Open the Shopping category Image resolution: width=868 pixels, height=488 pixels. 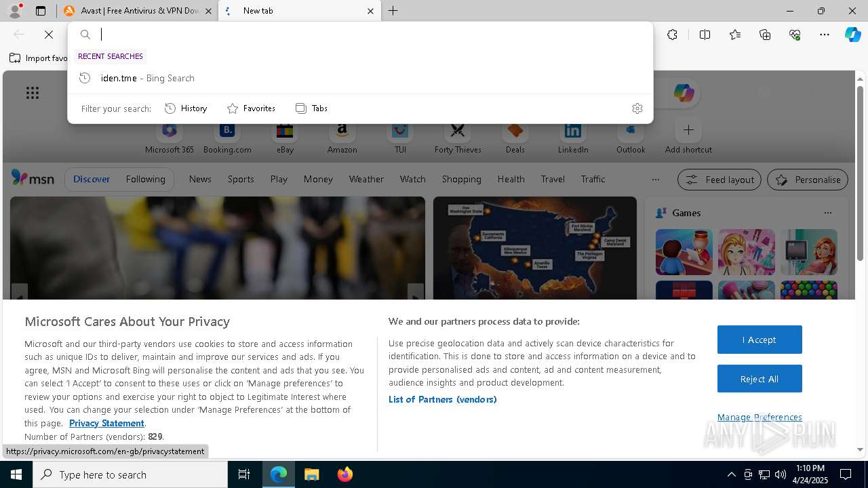click(461, 180)
